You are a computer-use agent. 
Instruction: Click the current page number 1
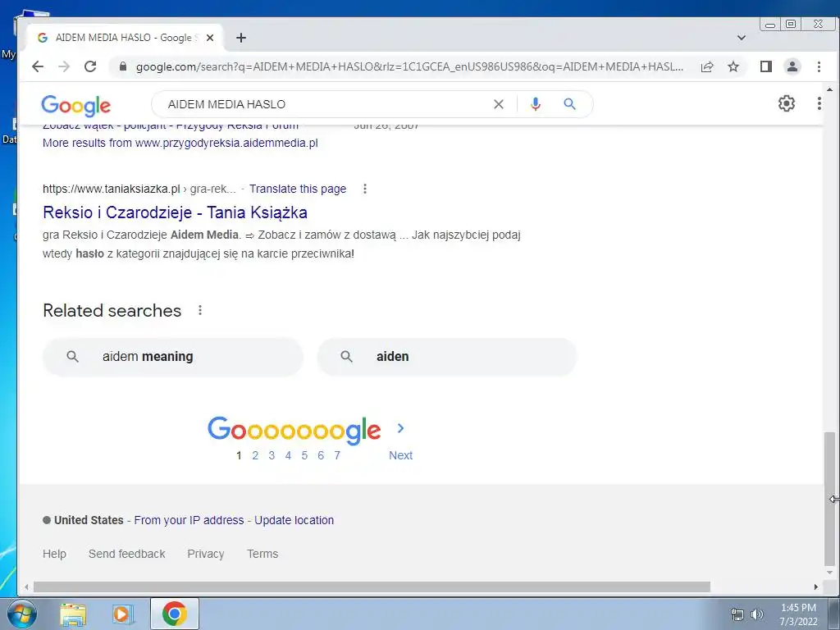[239, 455]
